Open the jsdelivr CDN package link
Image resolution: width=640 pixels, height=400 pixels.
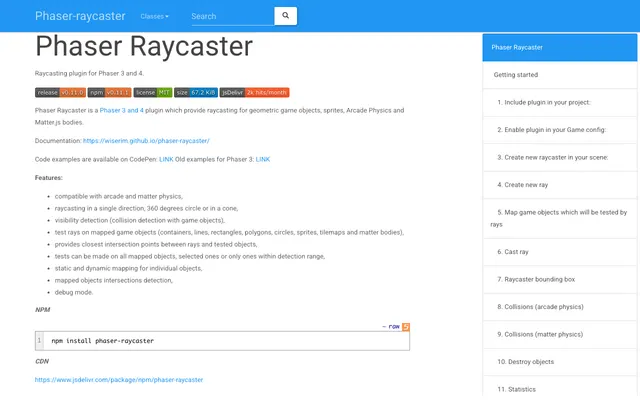click(119, 380)
